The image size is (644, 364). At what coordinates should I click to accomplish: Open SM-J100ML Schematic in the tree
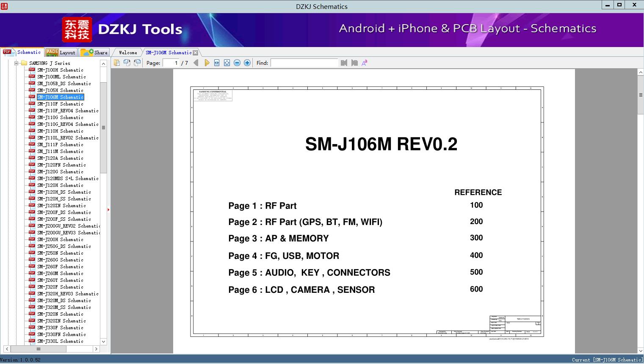click(x=61, y=77)
